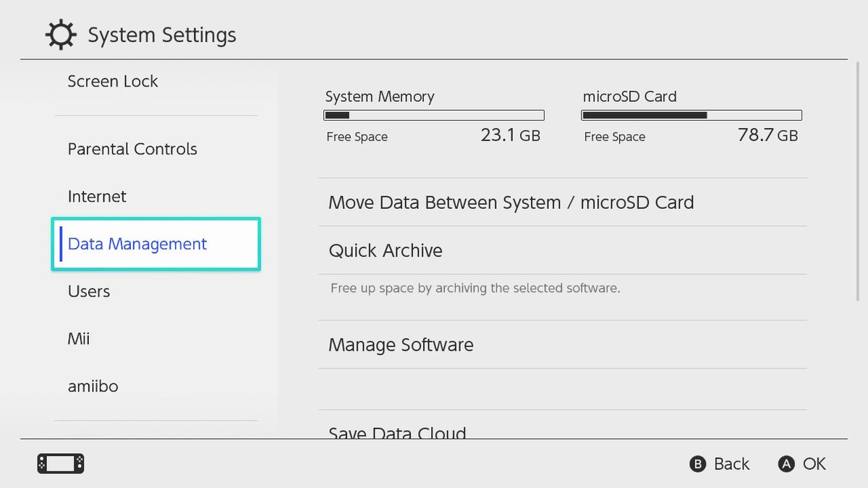Go to the Internet settings section
This screenshot has height=488, width=868.
pyautogui.click(x=97, y=197)
